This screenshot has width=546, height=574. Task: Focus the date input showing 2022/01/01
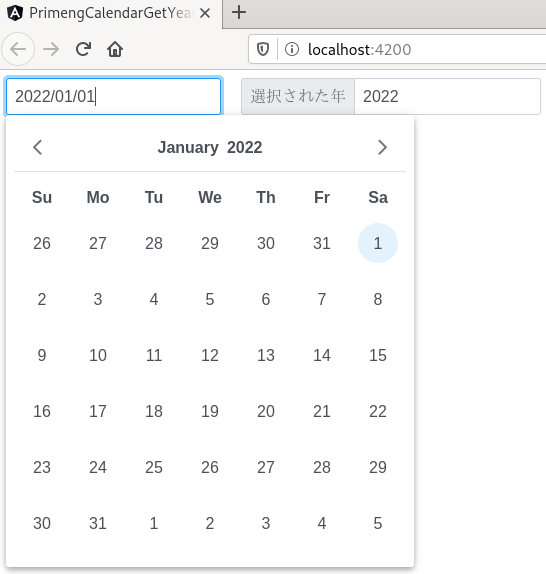tap(113, 96)
